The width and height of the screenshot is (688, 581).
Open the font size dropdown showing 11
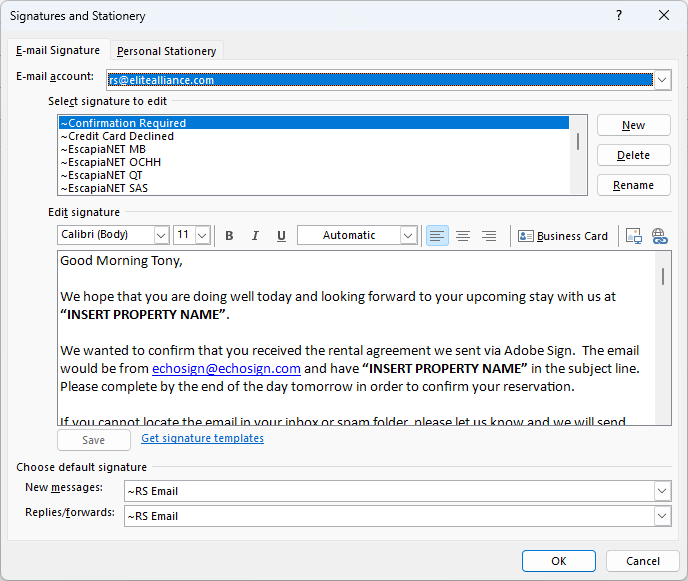[202, 235]
